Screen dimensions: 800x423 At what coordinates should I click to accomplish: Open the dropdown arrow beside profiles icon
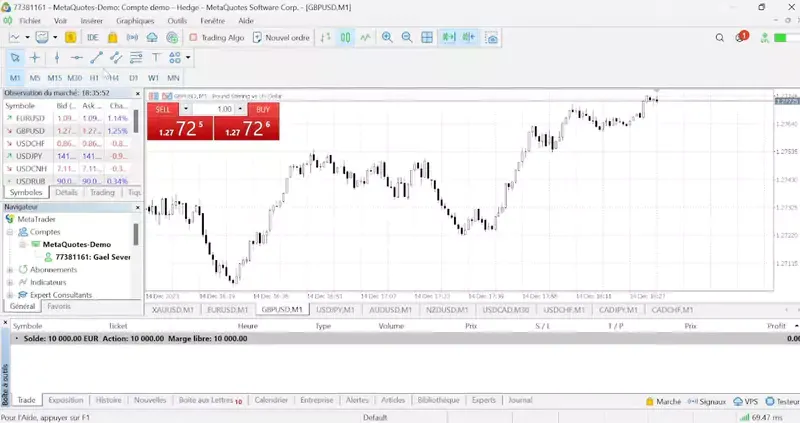click(55, 37)
